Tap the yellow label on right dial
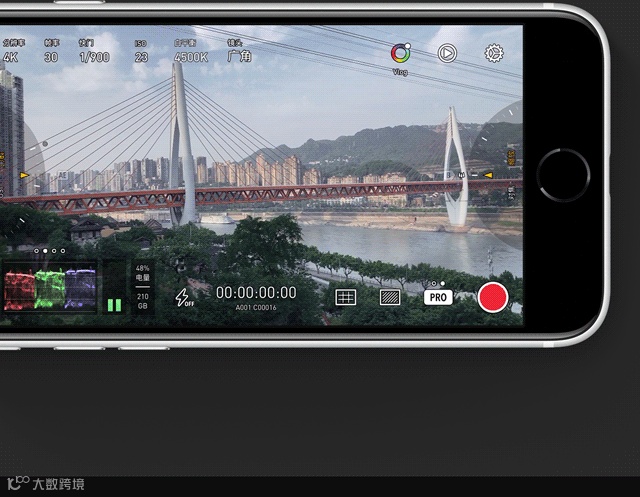The height and width of the screenshot is (497, 640). click(511, 158)
